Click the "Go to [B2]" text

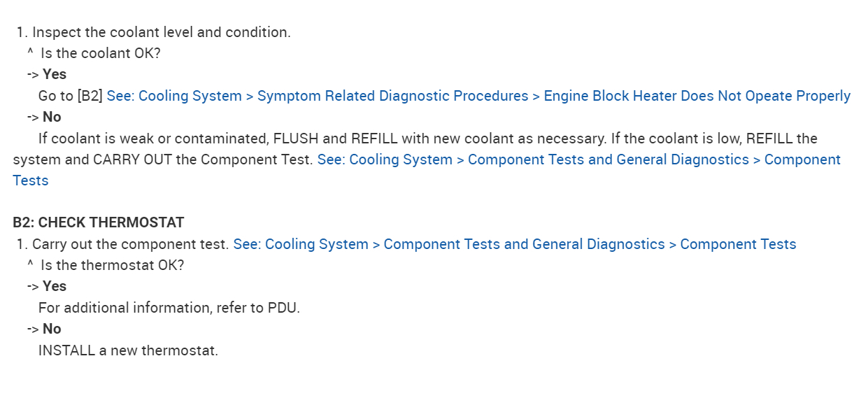pos(70,96)
